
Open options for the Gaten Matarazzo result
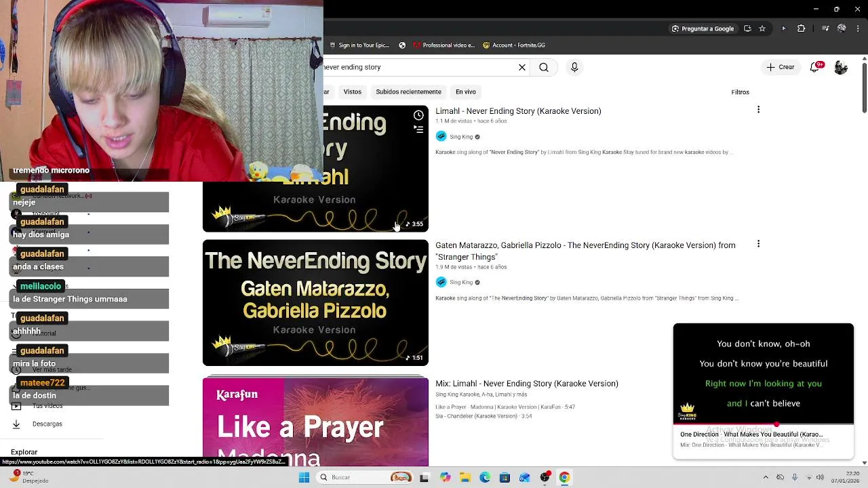758,244
